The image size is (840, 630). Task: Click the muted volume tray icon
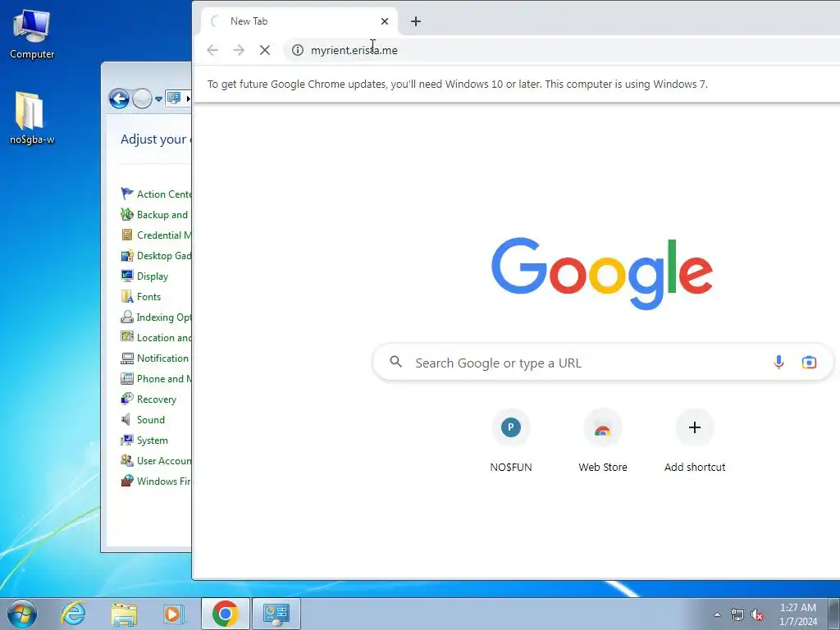757,615
